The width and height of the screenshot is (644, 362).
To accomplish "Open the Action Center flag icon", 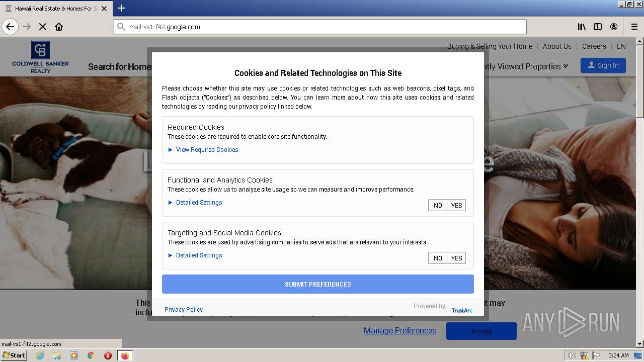I will pos(596,355).
